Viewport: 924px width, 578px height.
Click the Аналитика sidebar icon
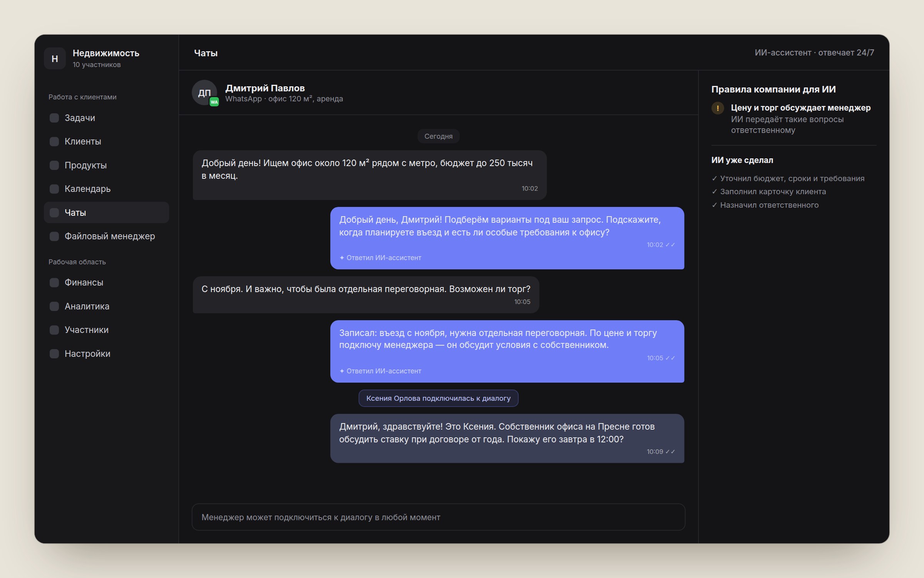(x=54, y=306)
